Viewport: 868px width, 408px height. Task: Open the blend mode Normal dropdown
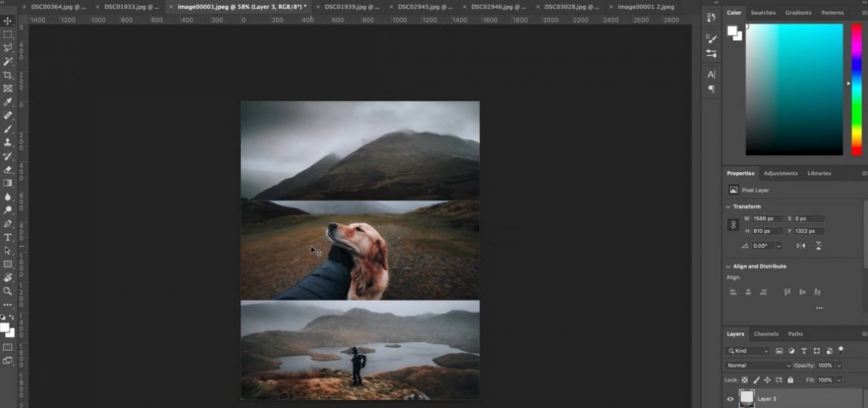click(758, 366)
